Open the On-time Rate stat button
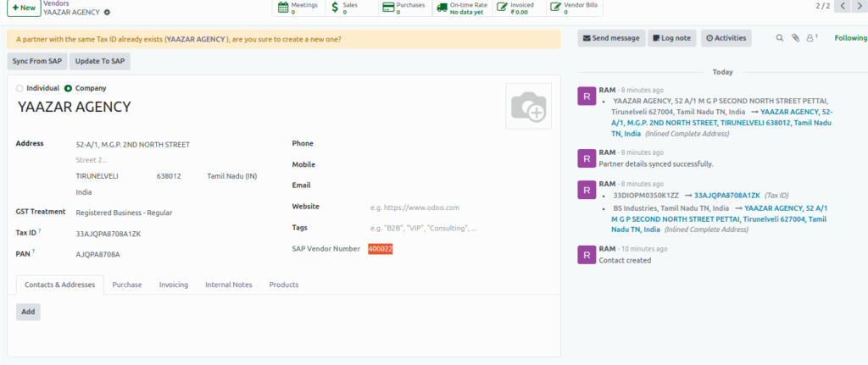Image resolution: width=868 pixels, height=365 pixels. (462, 8)
